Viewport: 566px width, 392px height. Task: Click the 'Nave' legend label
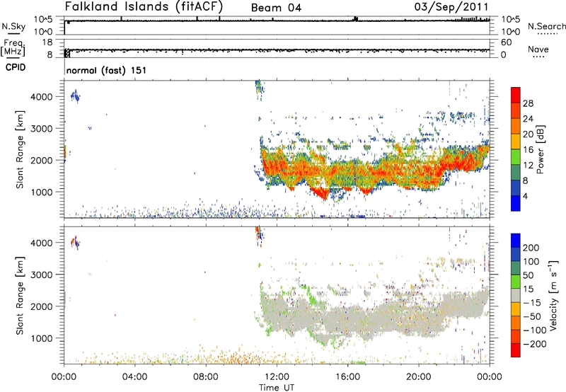538,49
